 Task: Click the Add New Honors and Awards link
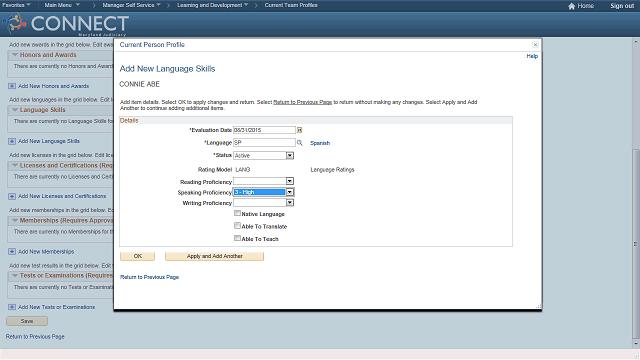tap(53, 86)
